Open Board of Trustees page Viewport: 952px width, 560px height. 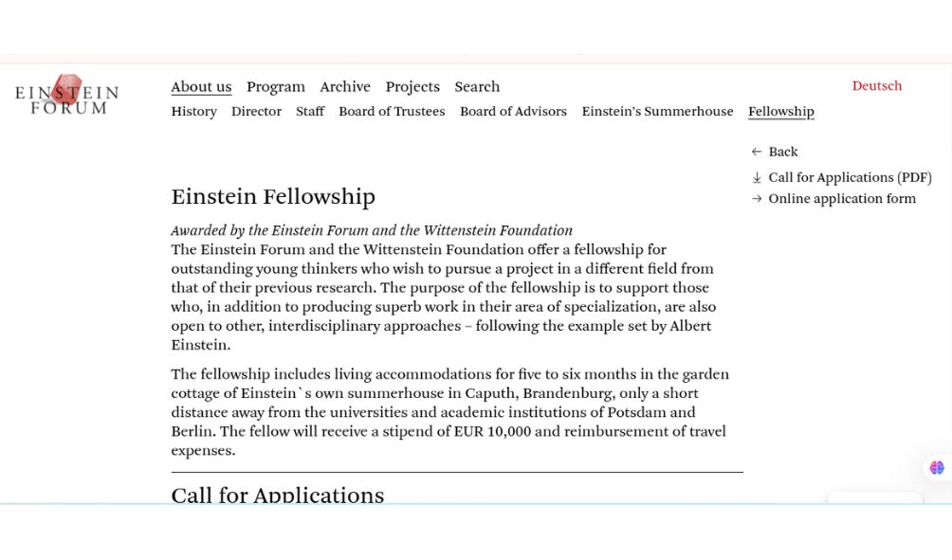click(x=392, y=112)
